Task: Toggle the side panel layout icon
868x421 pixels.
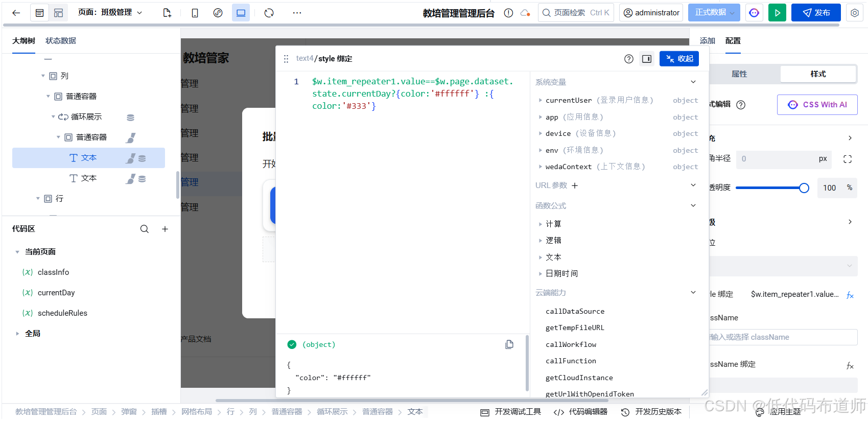Action: 647,59
